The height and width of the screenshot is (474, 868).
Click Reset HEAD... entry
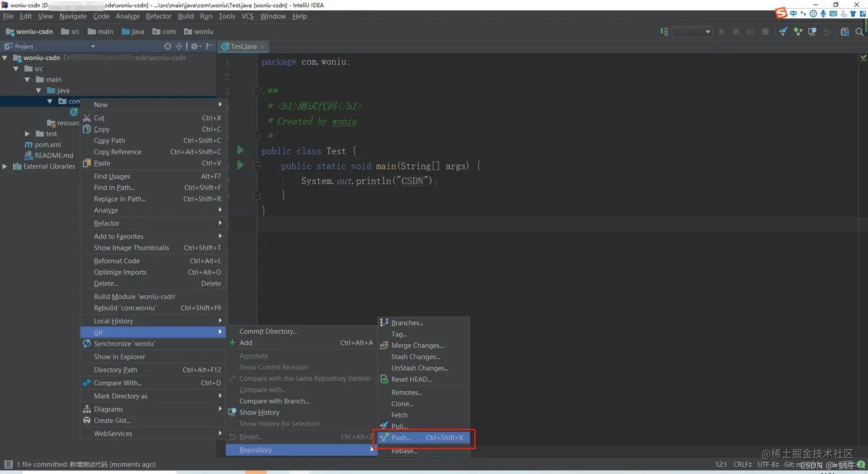[x=424, y=379]
